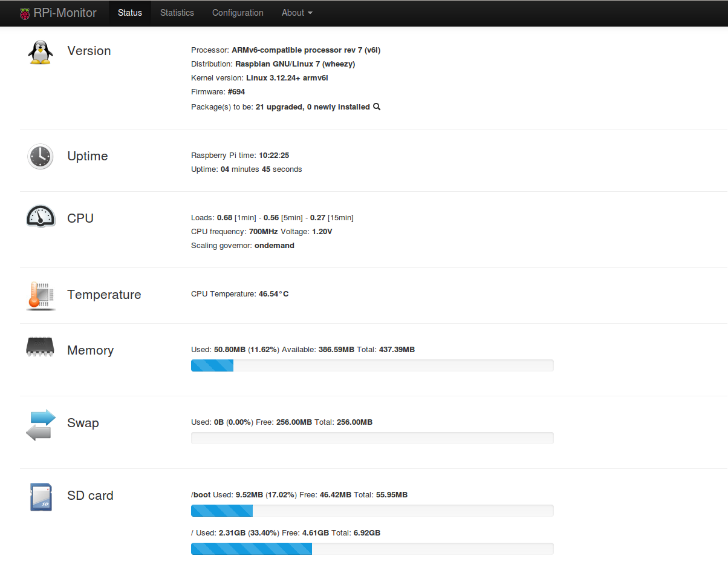The width and height of the screenshot is (728, 573).
Task: Click root used value '2.31GB'
Action: coord(232,533)
